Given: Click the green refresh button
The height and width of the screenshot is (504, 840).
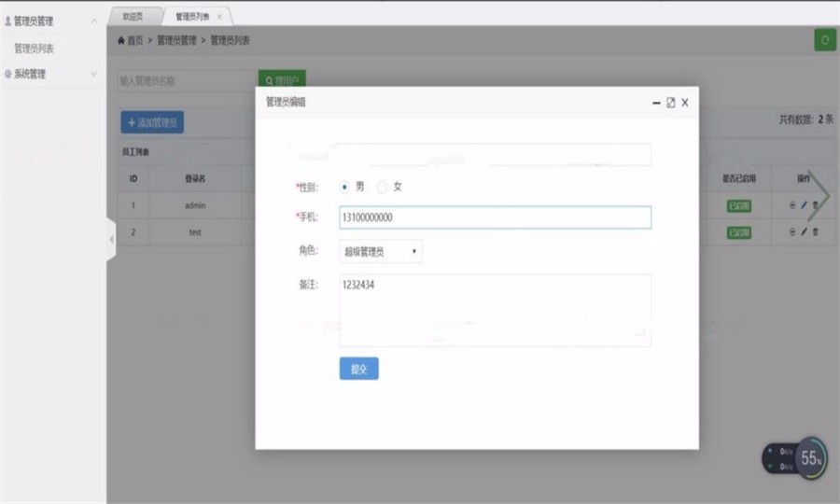Looking at the screenshot, I should pyautogui.click(x=825, y=40).
